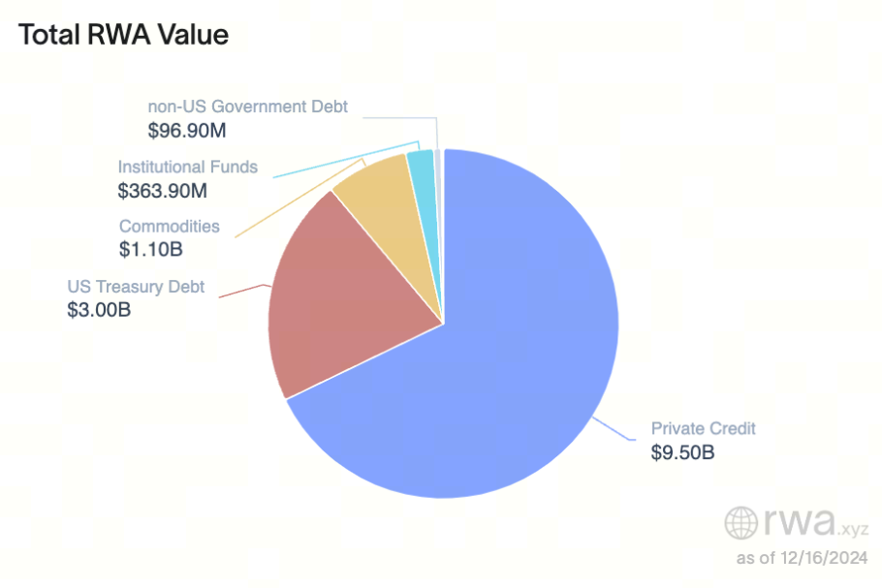This screenshot has width=882, height=588.
Task: Click the Total RWA Value title
Action: pyautogui.click(x=123, y=36)
